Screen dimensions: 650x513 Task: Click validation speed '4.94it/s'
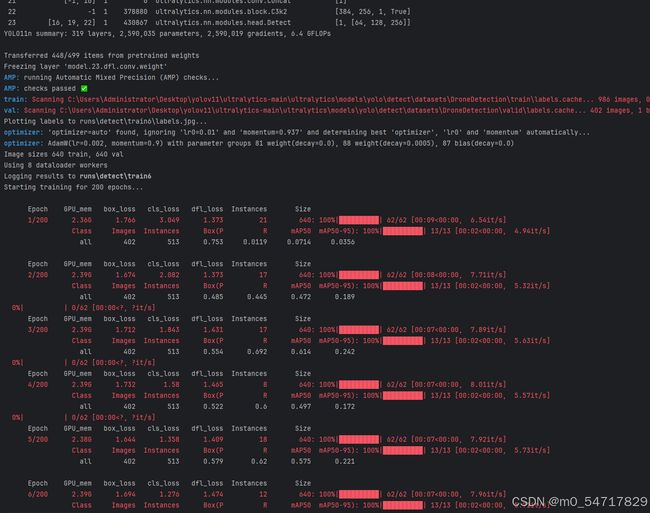531,231
